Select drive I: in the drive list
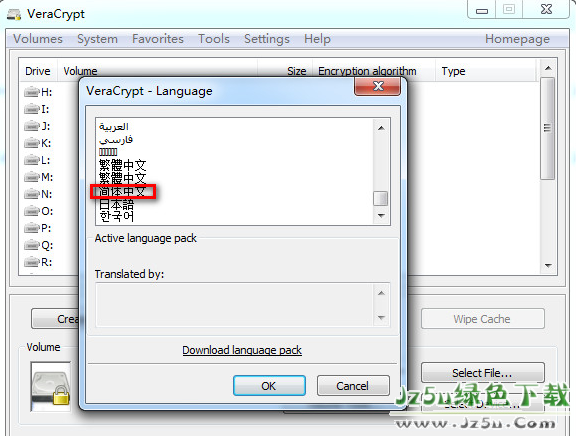 coord(37,109)
